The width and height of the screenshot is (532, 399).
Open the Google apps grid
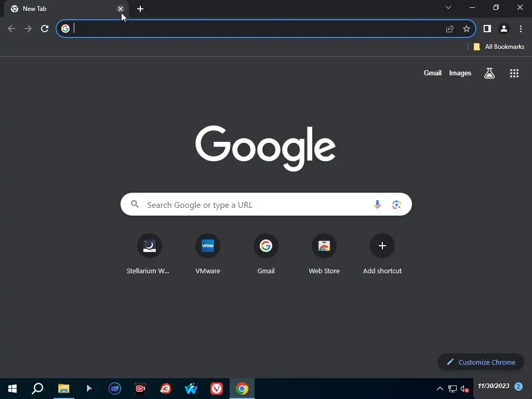click(x=514, y=73)
